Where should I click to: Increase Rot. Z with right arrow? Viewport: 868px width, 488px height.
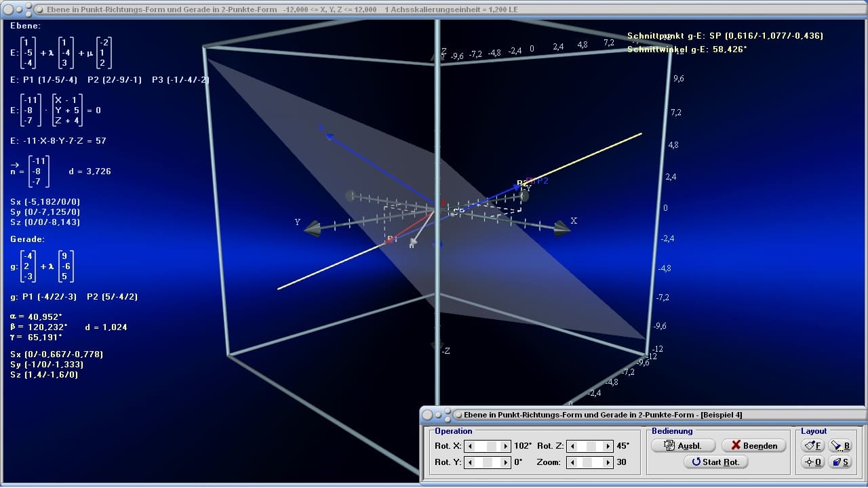coord(608,446)
